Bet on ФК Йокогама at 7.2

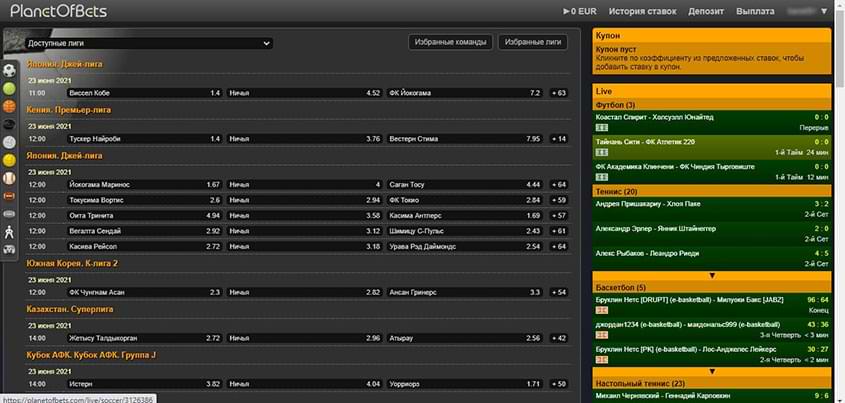coord(465,93)
